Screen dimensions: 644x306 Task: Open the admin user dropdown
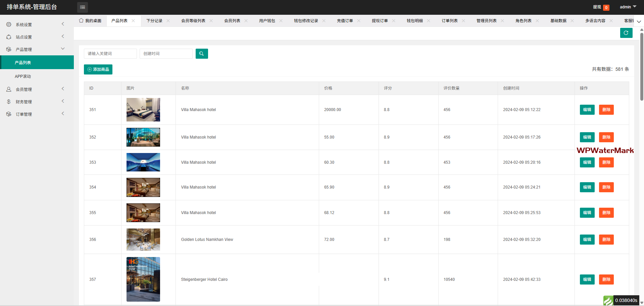point(628,7)
